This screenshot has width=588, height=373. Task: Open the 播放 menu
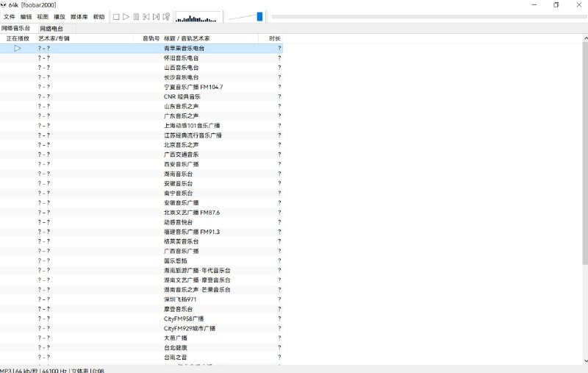(x=60, y=17)
